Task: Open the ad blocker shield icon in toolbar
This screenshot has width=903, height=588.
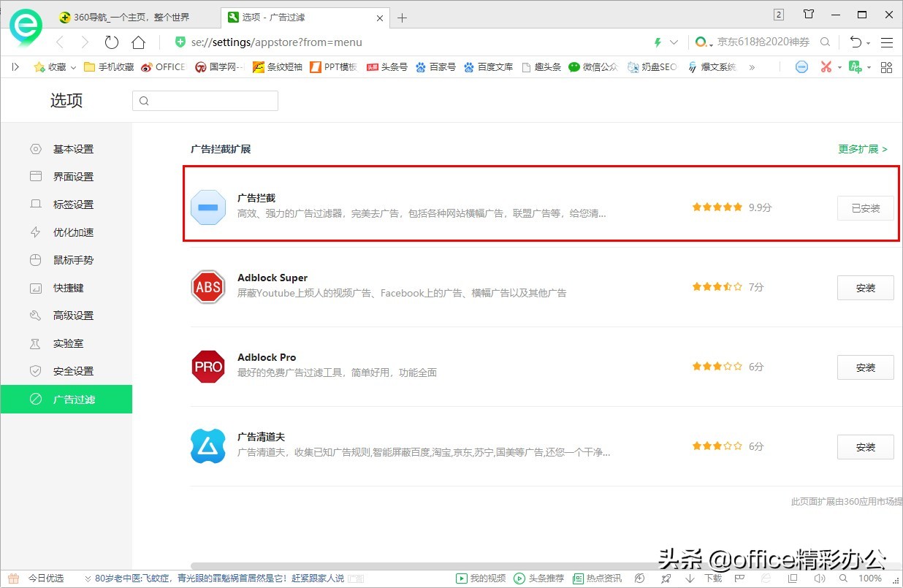Action: pos(801,66)
